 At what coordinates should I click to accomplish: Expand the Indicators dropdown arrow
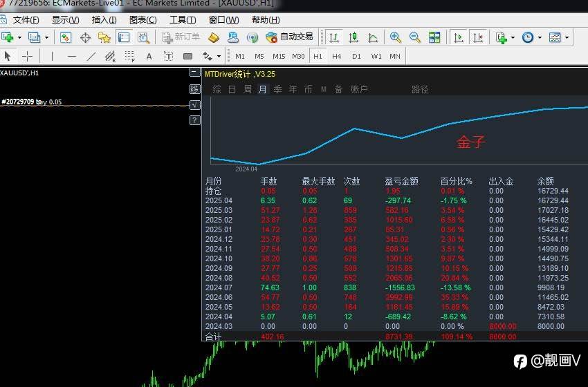coord(513,37)
